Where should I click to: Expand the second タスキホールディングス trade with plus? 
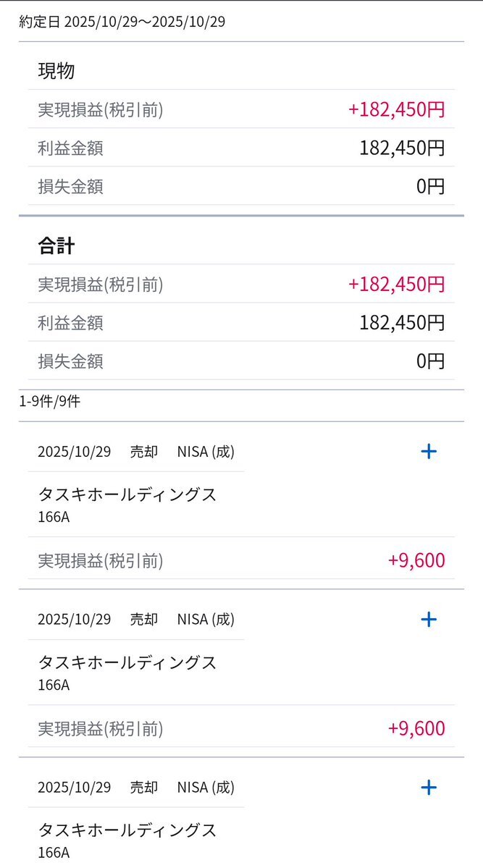click(x=429, y=620)
